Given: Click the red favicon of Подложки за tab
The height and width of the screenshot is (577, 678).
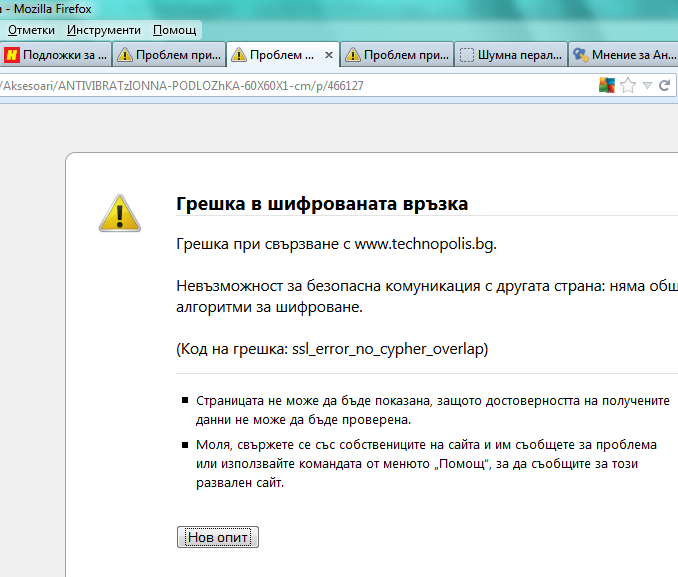Looking at the screenshot, I should (12, 55).
